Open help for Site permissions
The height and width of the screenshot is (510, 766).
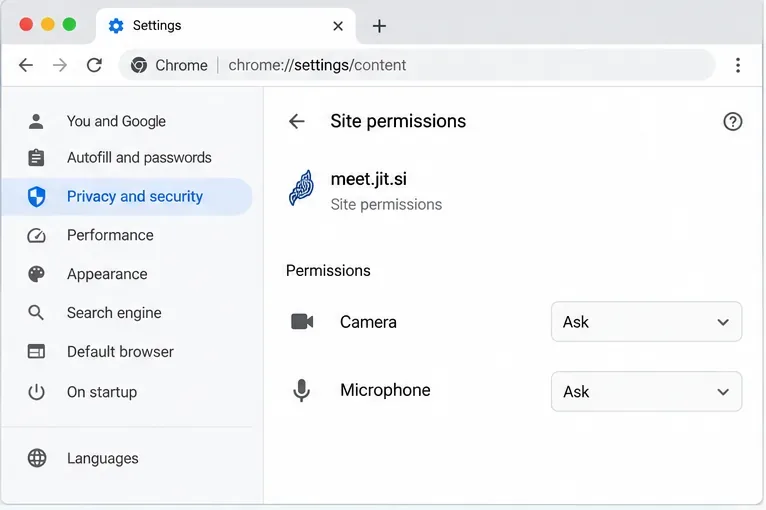[x=733, y=122]
